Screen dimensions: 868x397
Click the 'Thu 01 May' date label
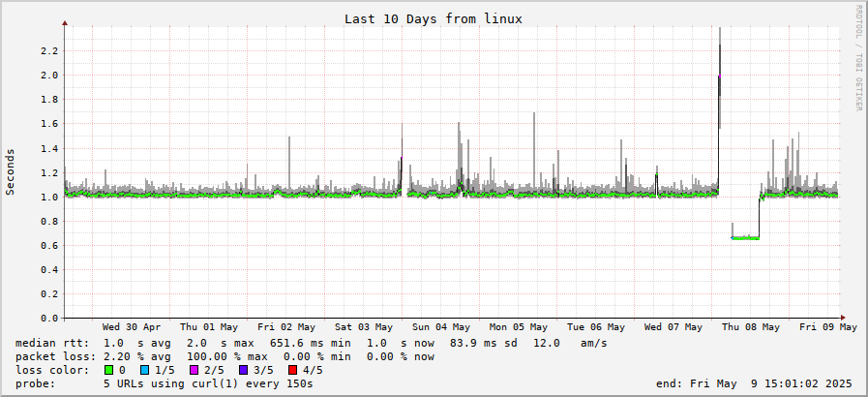point(209,327)
